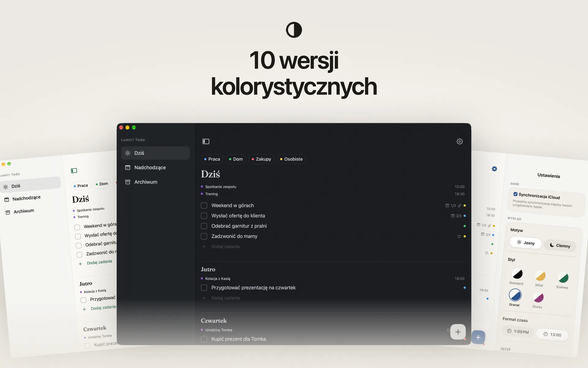
Task: Check off Kupić prezent dla Tomka
Action: pyautogui.click(x=204, y=339)
